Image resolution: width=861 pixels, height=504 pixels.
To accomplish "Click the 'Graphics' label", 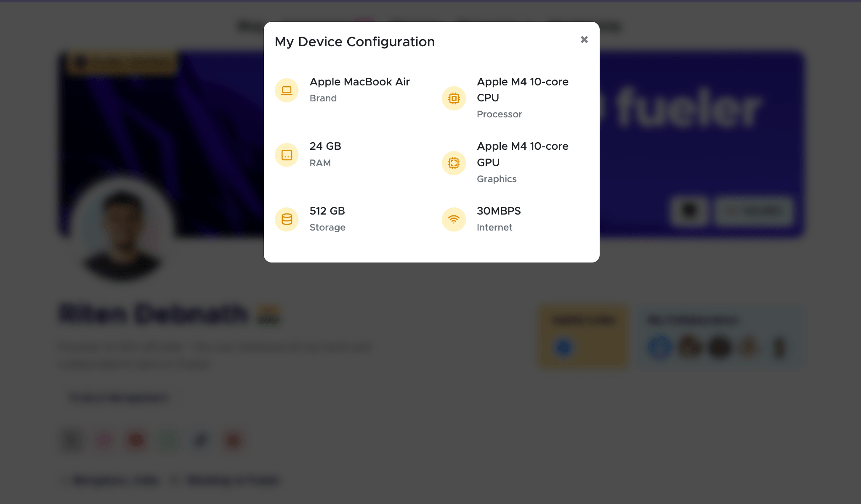I will 497,179.
